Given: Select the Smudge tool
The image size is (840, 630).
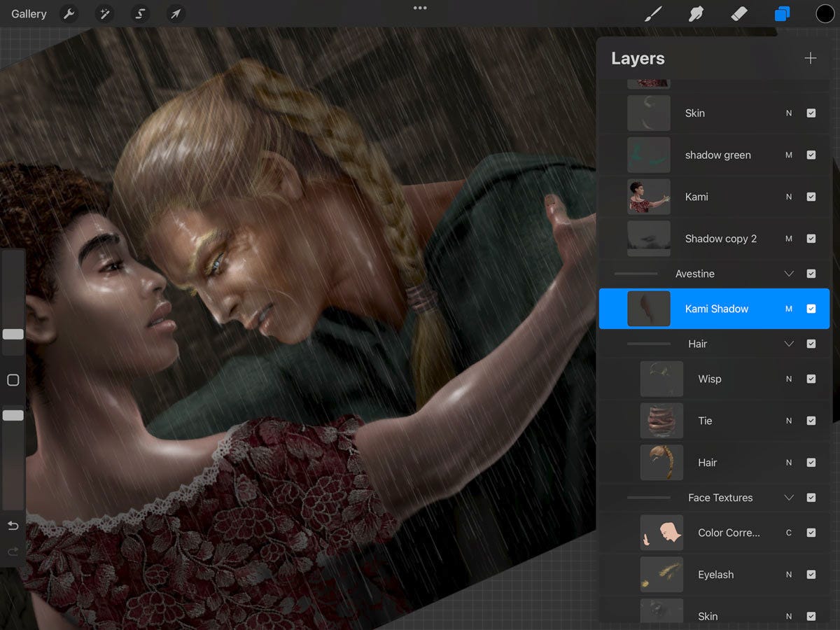Looking at the screenshot, I should click(x=696, y=14).
